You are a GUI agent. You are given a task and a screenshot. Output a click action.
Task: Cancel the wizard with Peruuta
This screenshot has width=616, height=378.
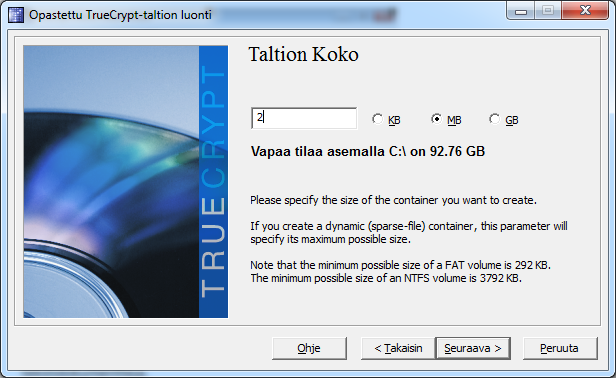coord(560,348)
